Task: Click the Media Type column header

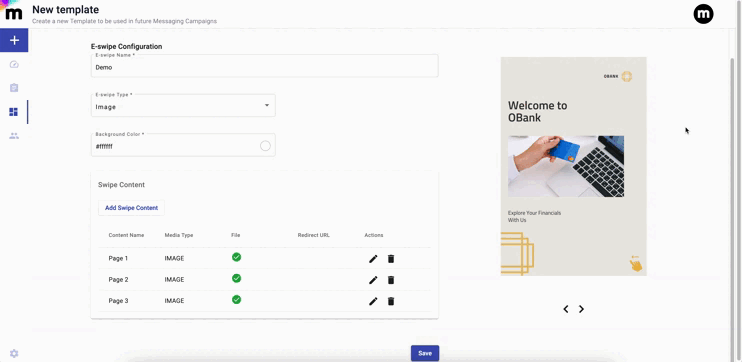Action: coord(179,235)
